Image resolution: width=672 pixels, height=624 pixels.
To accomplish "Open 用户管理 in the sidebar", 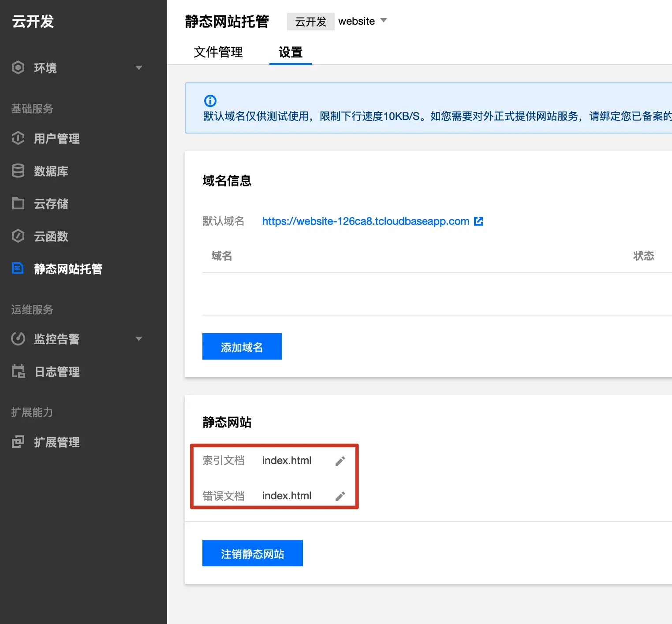I will click(57, 138).
